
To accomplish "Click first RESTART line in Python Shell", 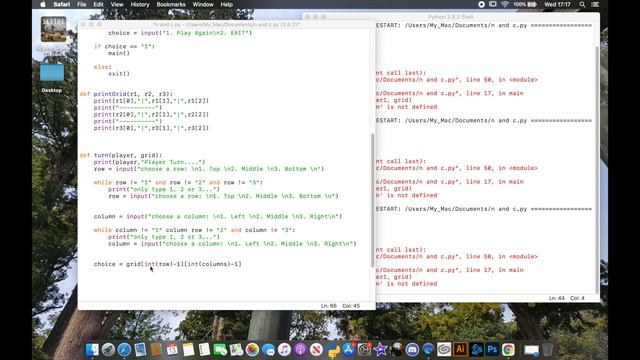I will point(484,25).
